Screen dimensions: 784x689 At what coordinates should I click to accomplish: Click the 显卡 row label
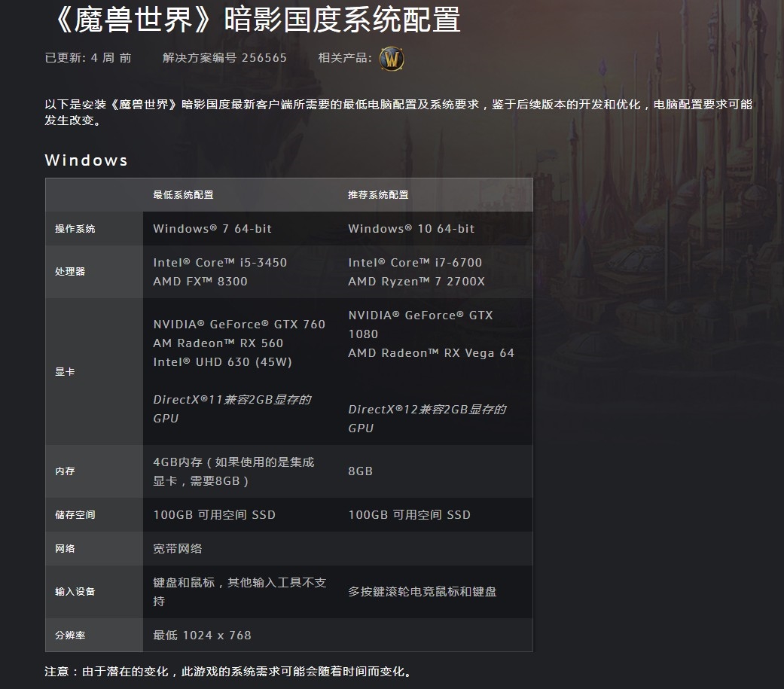coord(65,372)
